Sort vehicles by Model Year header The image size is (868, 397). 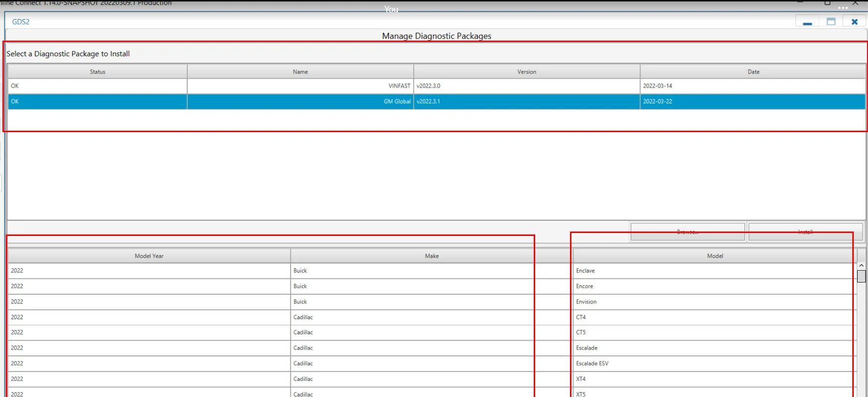click(149, 256)
